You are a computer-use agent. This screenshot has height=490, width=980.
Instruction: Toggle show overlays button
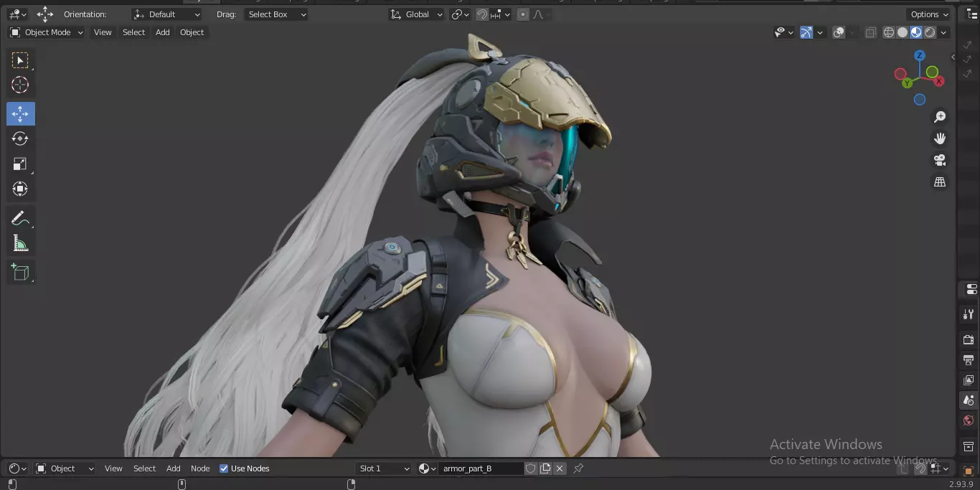839,32
